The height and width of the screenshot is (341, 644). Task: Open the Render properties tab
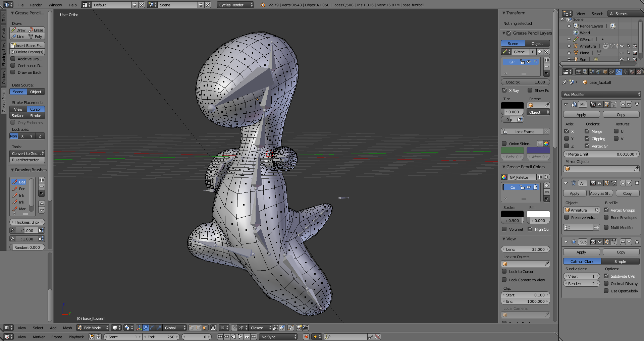pos(579,72)
